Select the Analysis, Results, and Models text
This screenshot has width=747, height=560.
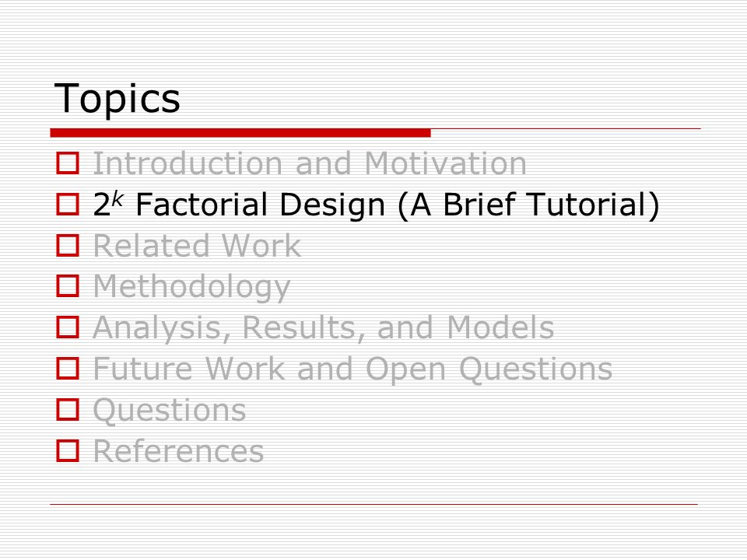[324, 328]
